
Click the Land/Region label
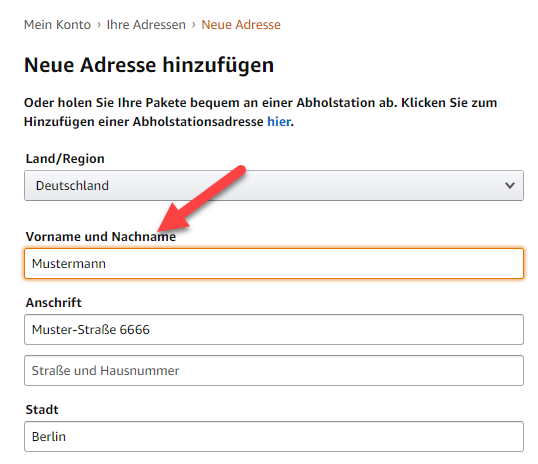pos(65,159)
